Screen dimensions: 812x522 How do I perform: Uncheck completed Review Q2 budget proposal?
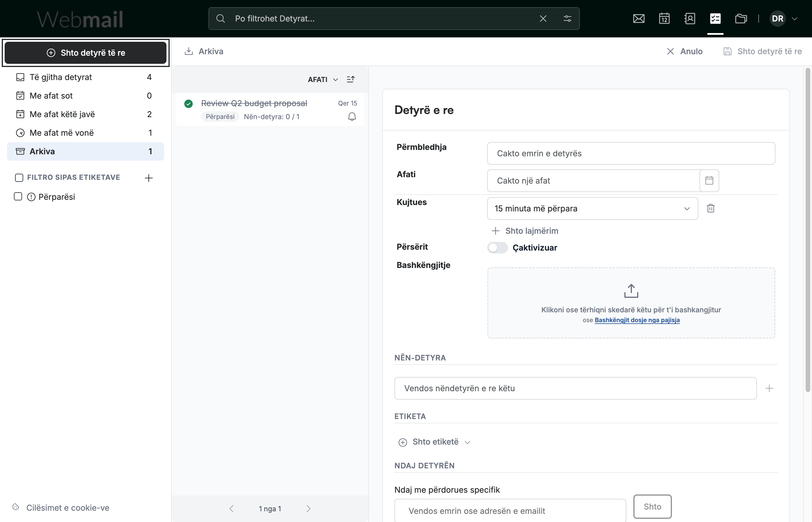point(188,104)
